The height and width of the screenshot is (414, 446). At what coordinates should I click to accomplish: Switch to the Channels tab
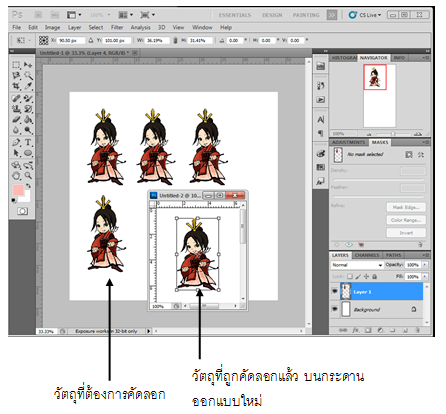(x=367, y=255)
